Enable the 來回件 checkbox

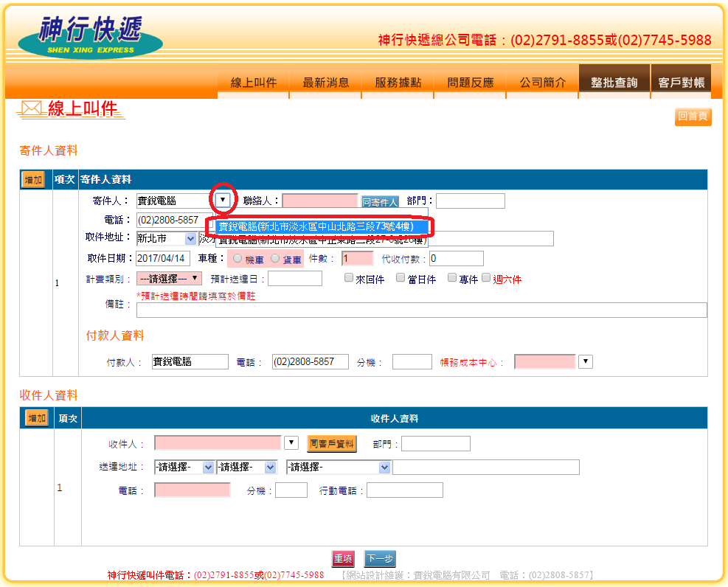[349, 278]
